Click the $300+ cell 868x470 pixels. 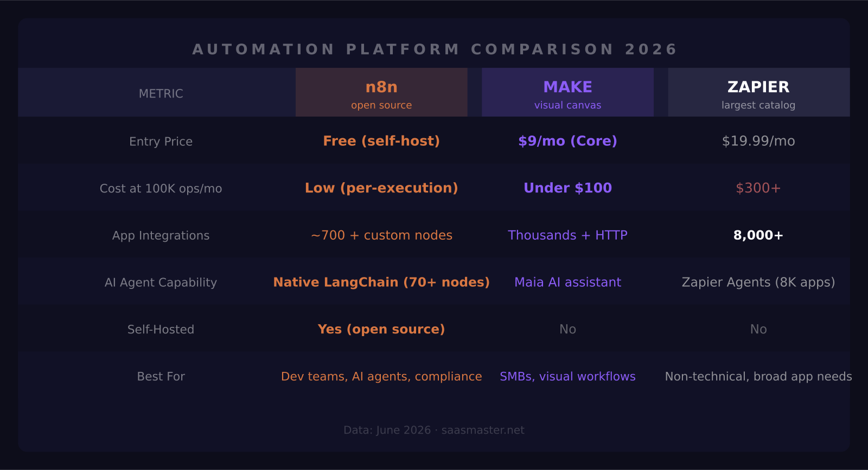point(758,188)
